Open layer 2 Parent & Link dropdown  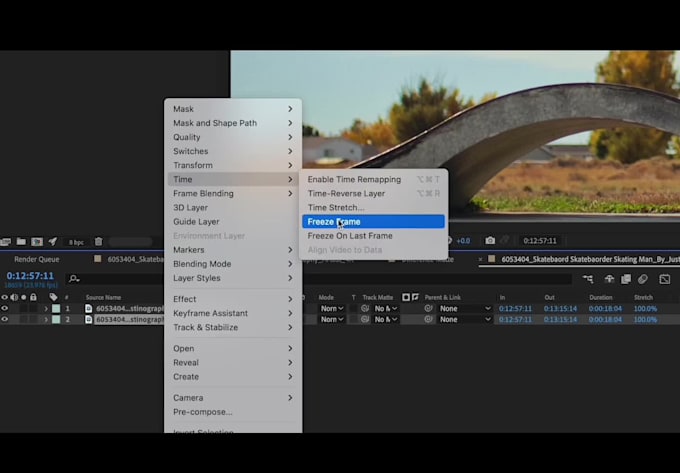click(x=465, y=320)
